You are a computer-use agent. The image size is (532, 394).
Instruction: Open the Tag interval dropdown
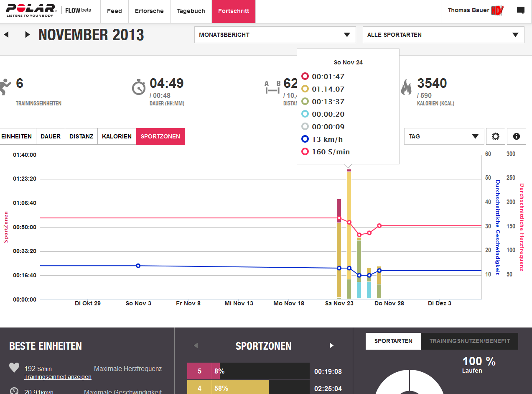pyautogui.click(x=444, y=136)
